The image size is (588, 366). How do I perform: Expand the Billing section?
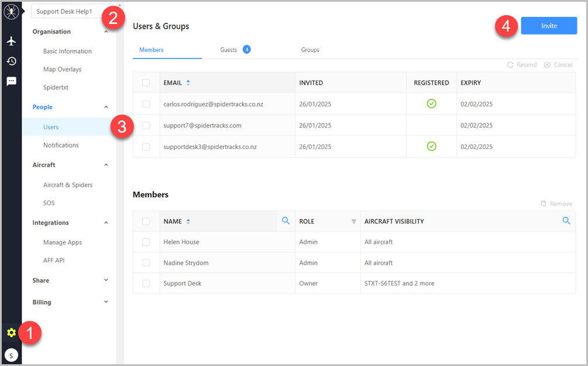106,302
